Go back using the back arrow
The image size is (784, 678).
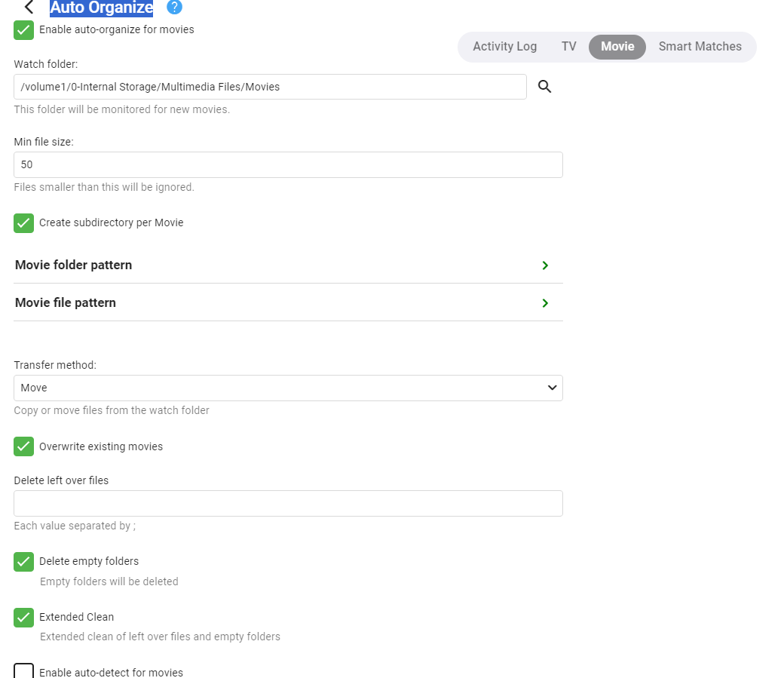[x=29, y=7]
